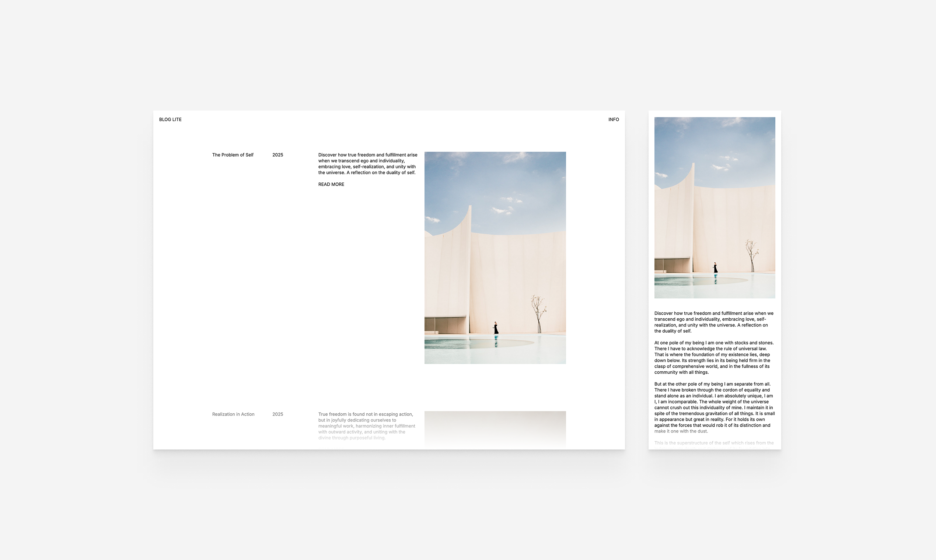Click the mobile paragraph starting 'But at the other pole'
The height and width of the screenshot is (560, 936).
click(715, 407)
